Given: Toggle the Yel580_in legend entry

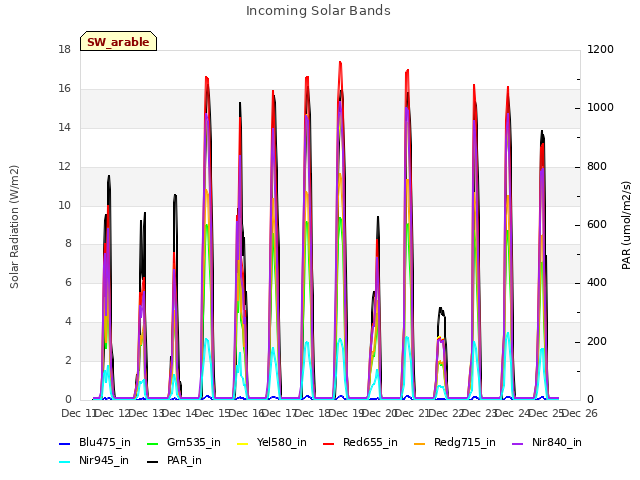Looking at the screenshot, I should pyautogui.click(x=272, y=442).
